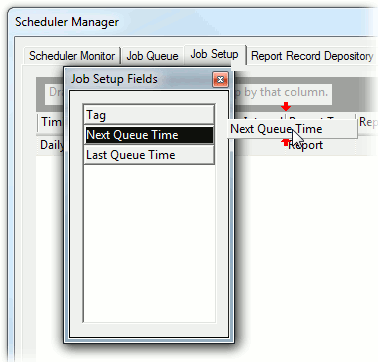Select the Report cell in the grid row
378x362 pixels.
point(306,146)
